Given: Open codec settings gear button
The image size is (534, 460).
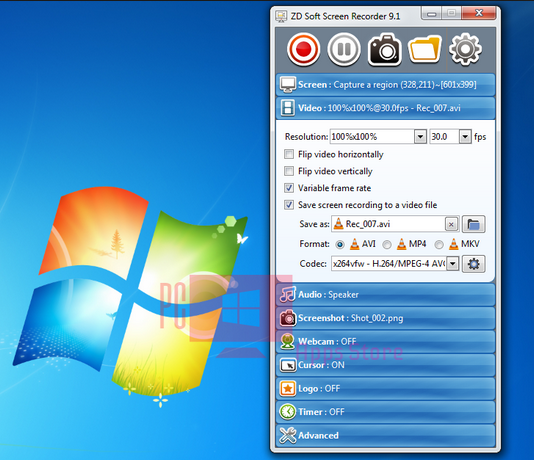Looking at the screenshot, I should point(473,264).
